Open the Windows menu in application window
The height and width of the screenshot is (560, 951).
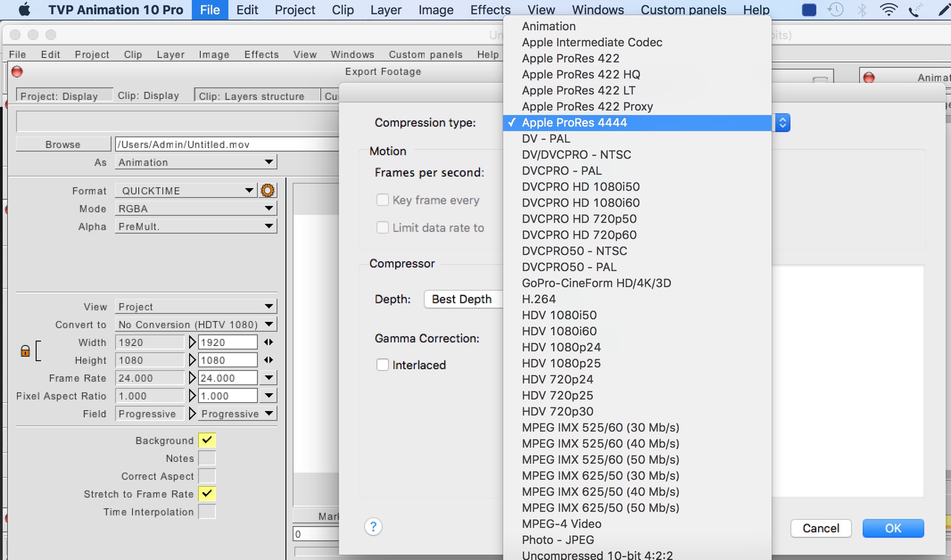352,54
